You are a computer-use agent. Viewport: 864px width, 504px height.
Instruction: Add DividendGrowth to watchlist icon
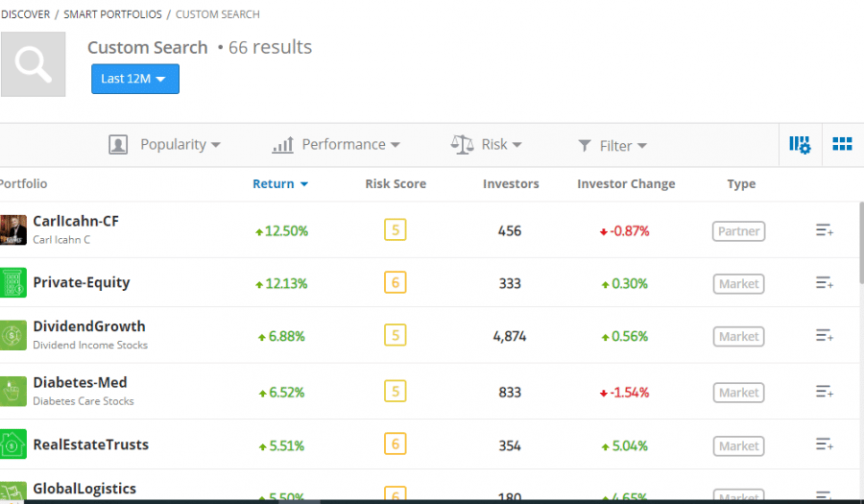(x=824, y=336)
